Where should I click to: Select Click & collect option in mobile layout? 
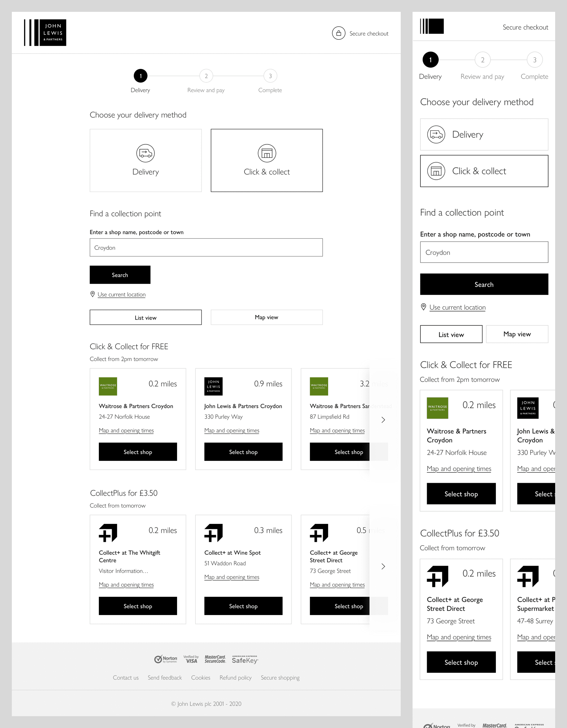pos(484,171)
